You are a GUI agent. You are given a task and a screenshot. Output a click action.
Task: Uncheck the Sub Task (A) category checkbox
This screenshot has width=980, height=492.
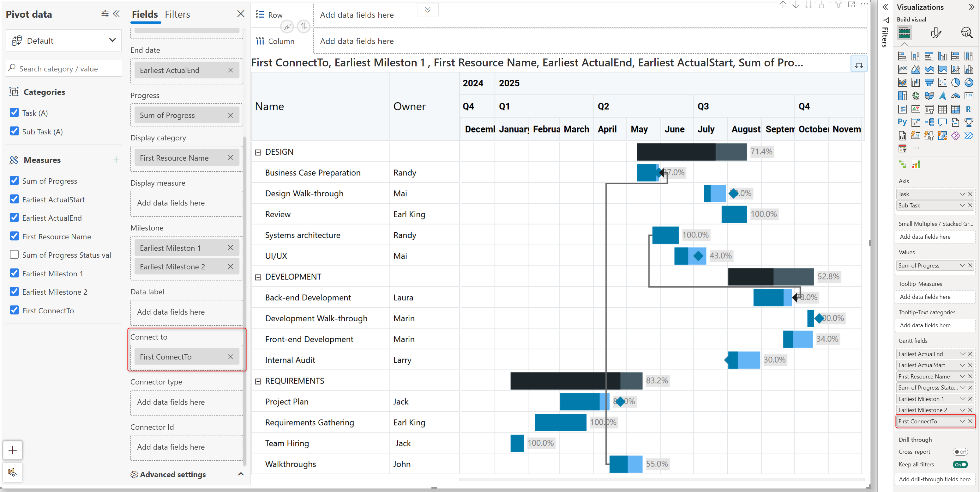(x=14, y=131)
